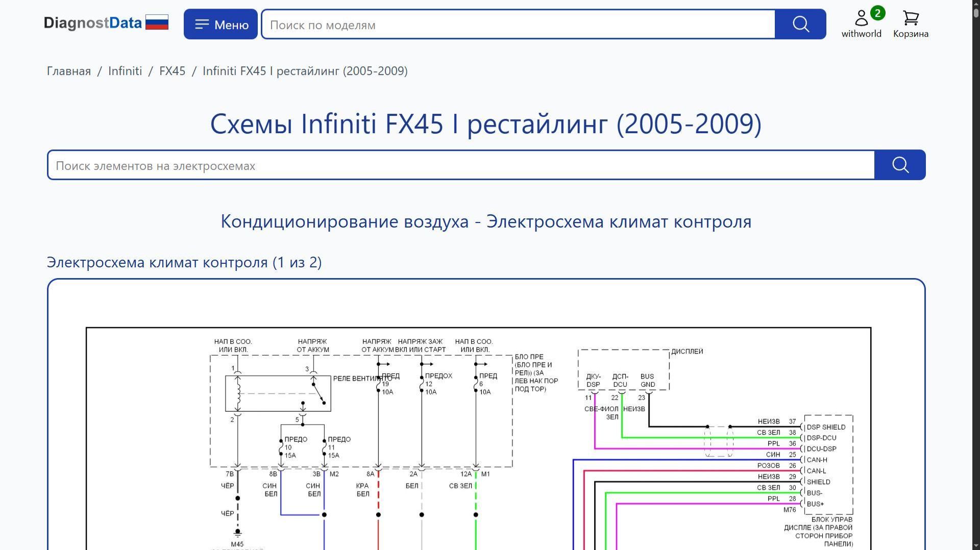Open the Меню button
Image resolution: width=980 pixels, height=550 pixels.
[220, 24]
